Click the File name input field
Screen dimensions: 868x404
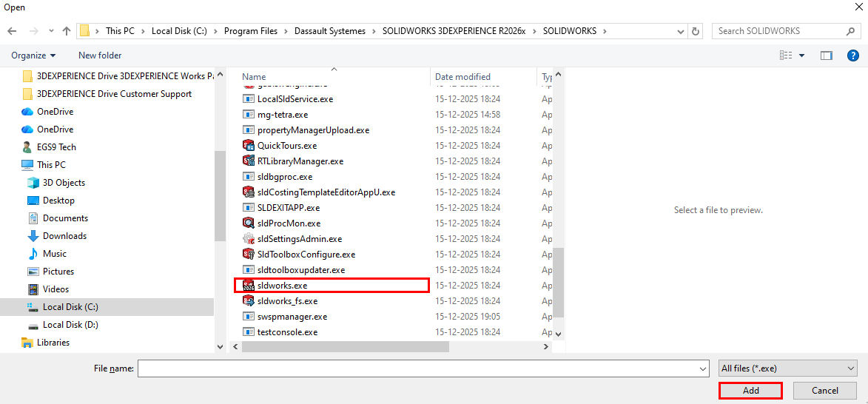point(423,368)
